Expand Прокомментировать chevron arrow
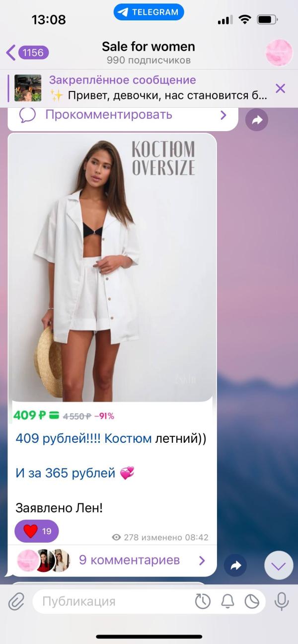The height and width of the screenshot is (644, 298). pos(223,115)
